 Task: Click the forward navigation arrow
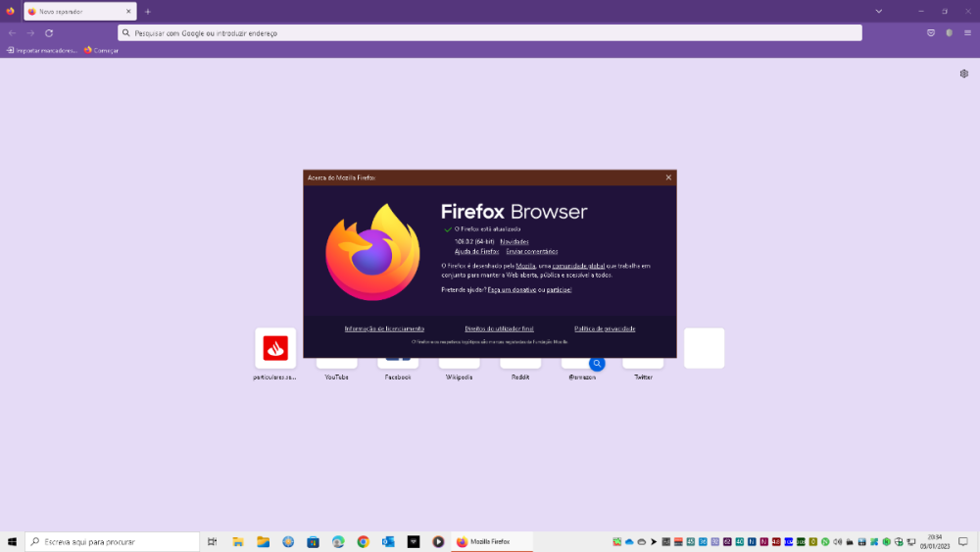[30, 33]
